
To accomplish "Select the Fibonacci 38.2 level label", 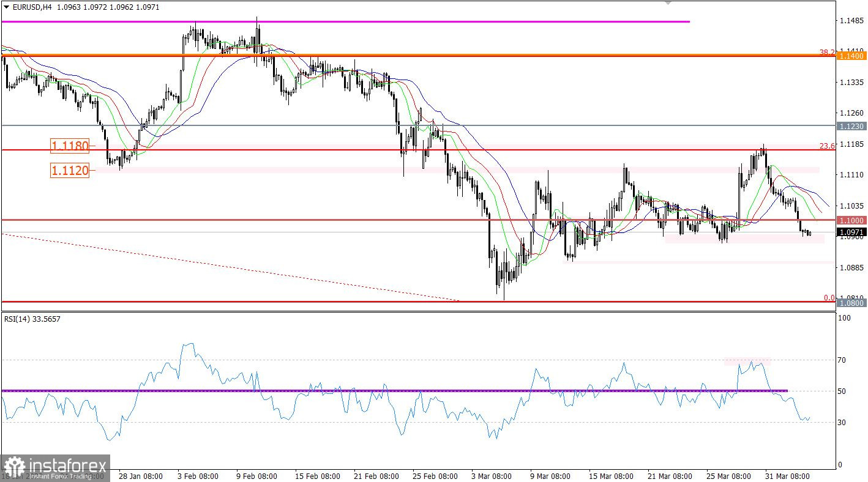I will (x=828, y=52).
